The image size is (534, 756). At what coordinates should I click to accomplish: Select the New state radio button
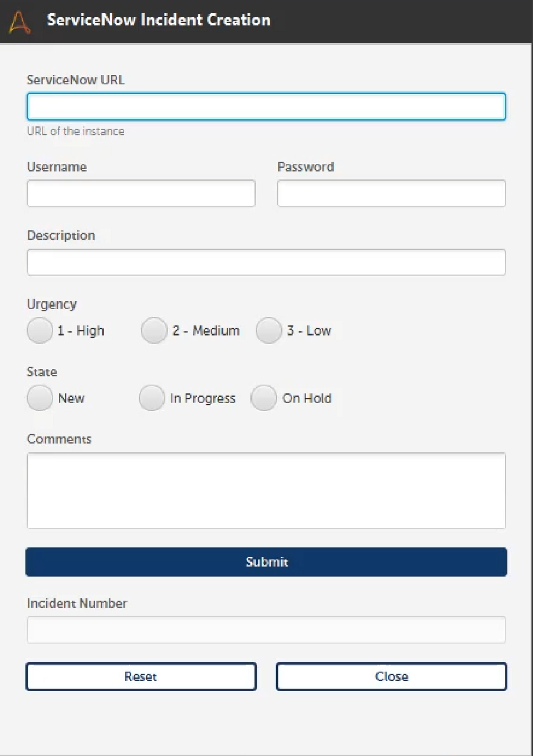pos(40,398)
